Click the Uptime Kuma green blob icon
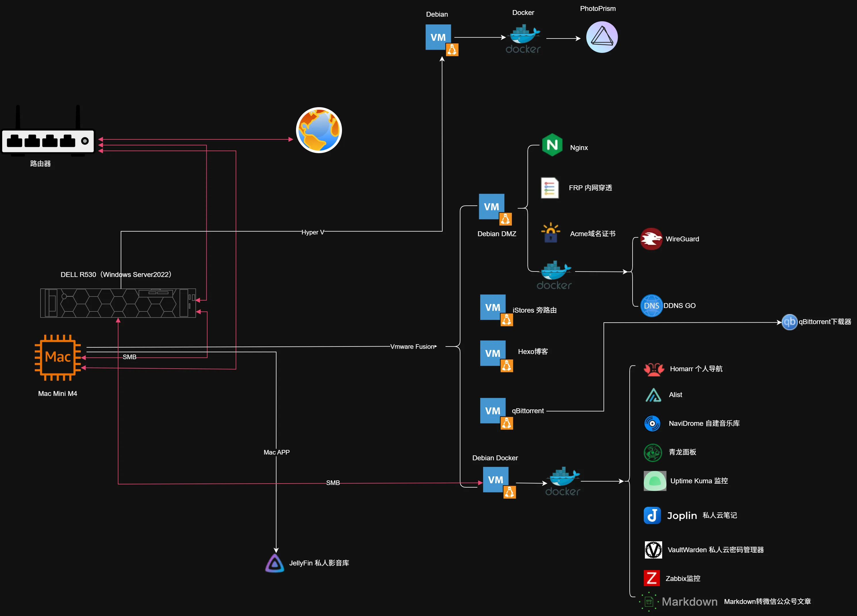Viewport: 857px width, 616px height. click(x=655, y=481)
